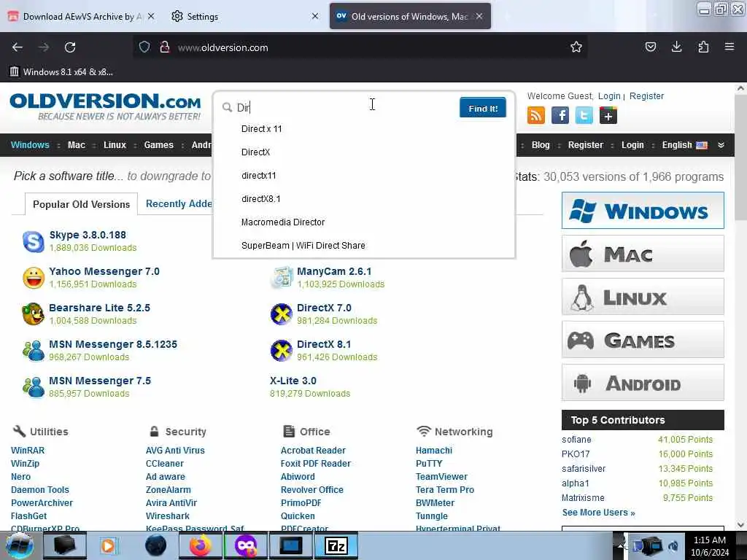
Task: Switch to Download AEwVS Archive tab
Action: [x=81, y=16]
